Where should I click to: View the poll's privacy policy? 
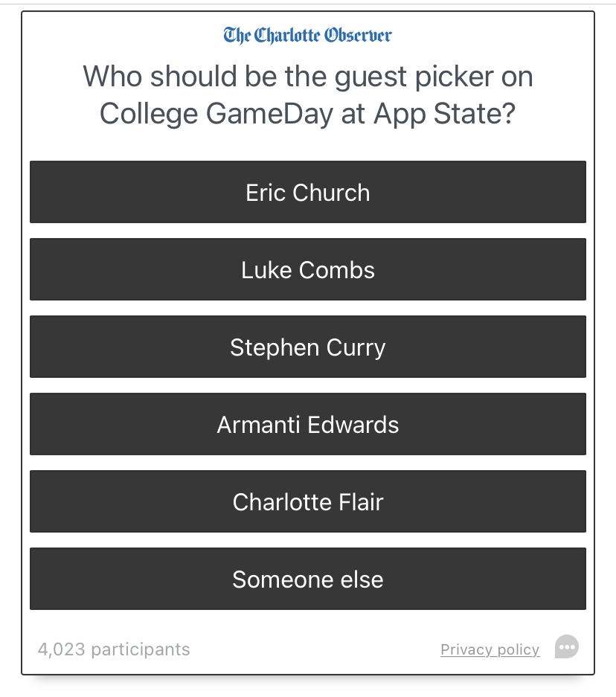tap(490, 649)
